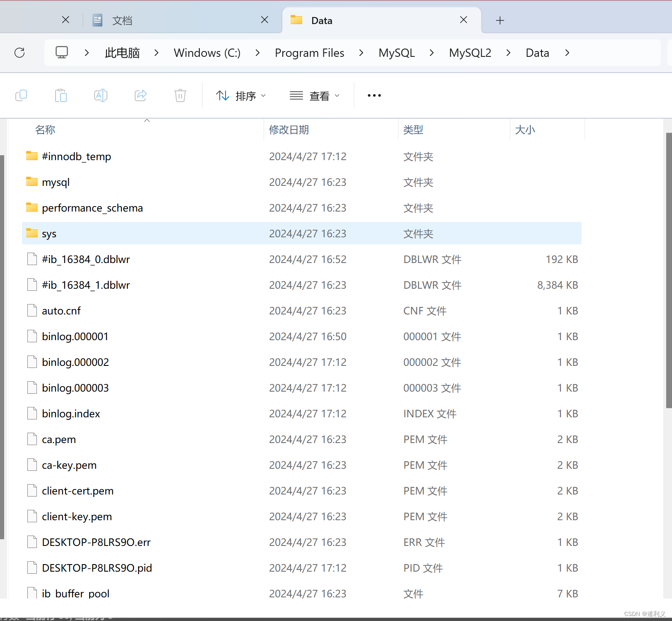Click the 8,384 KB size value
672x621 pixels.
pyautogui.click(x=558, y=285)
